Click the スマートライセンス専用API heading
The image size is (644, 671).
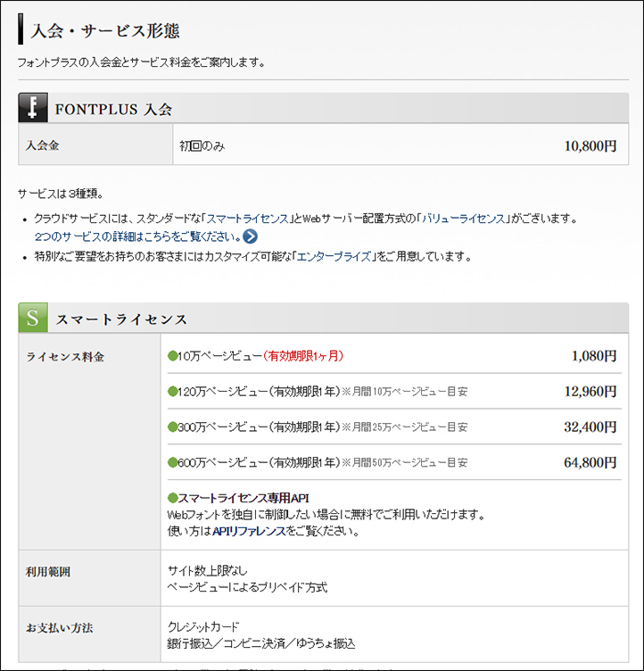[x=243, y=498]
